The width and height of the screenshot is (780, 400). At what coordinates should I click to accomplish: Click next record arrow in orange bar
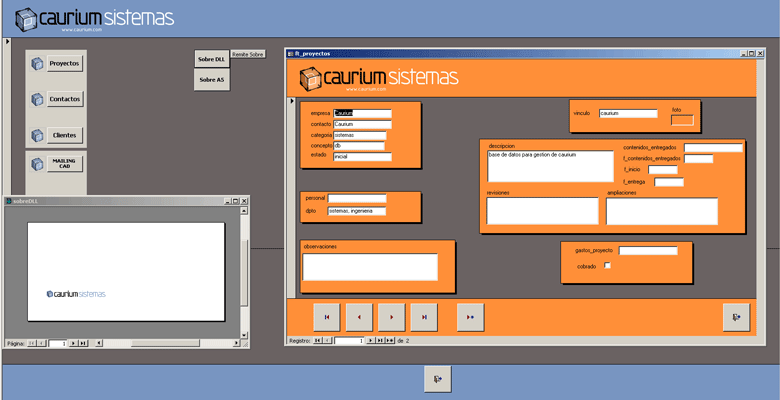pos(391,317)
